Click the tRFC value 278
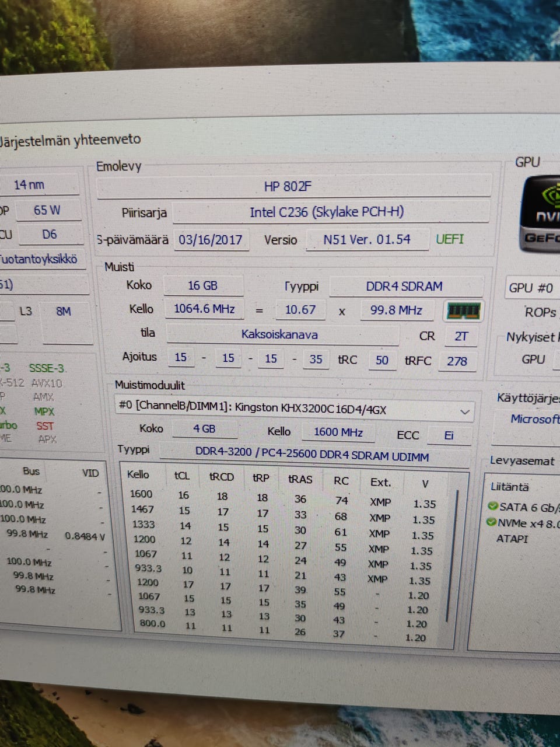This screenshot has height=747, width=560. point(457,361)
